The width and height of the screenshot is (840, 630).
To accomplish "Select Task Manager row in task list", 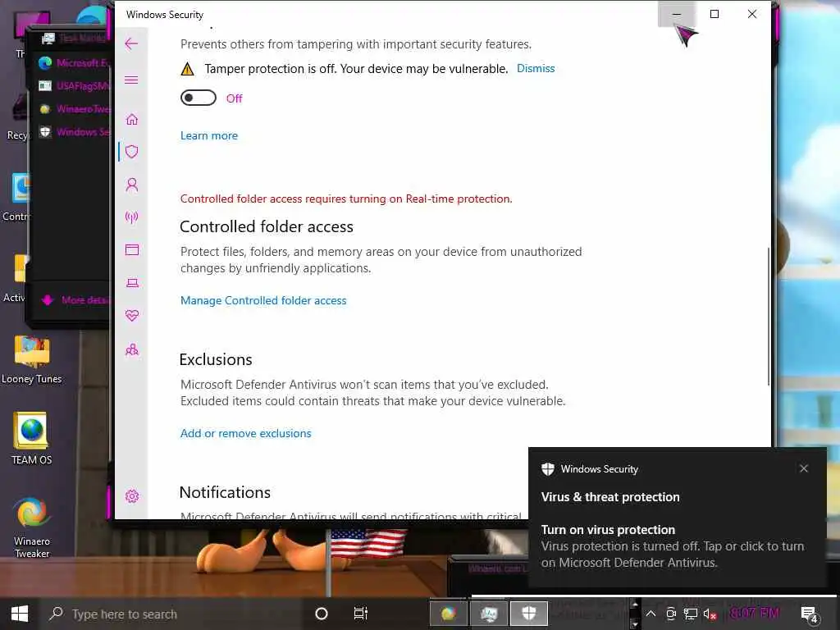I will coord(73,38).
